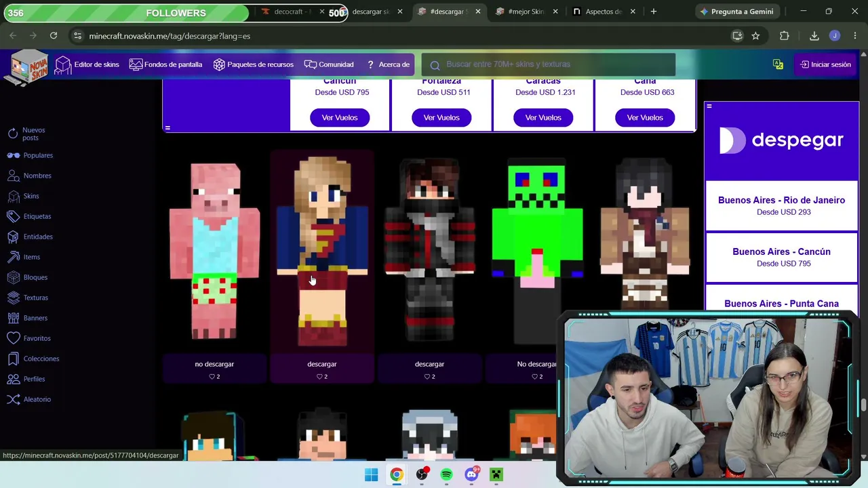Screen dimensions: 868x488
Task: Open Discord from the taskbar
Action: pyautogui.click(x=471, y=474)
